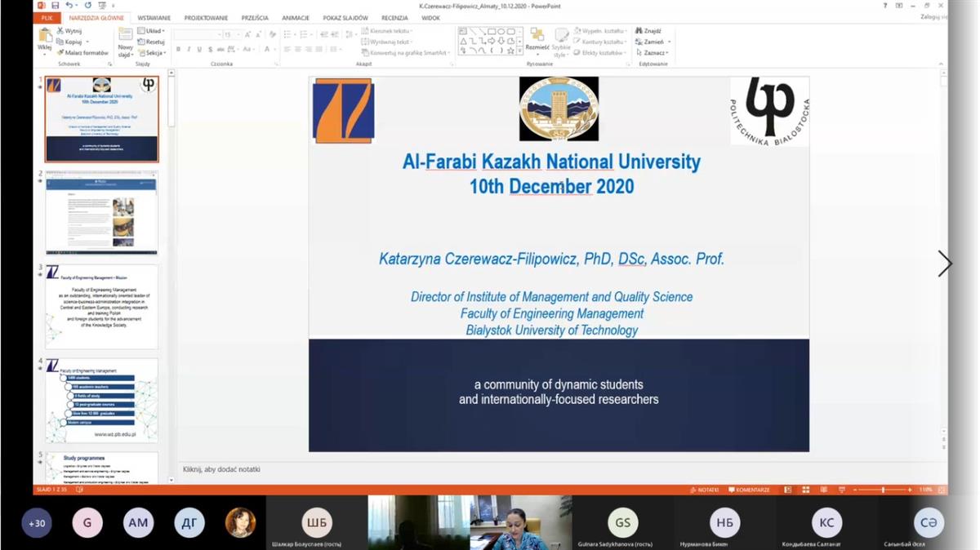The width and height of the screenshot is (980, 550).
Task: Click the zoom slider in status bar
Action: click(883, 490)
